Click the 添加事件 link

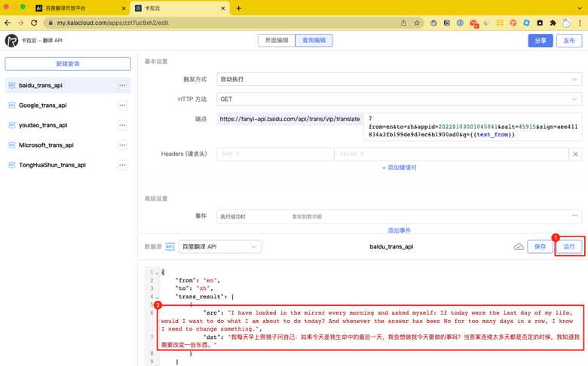[399, 230]
